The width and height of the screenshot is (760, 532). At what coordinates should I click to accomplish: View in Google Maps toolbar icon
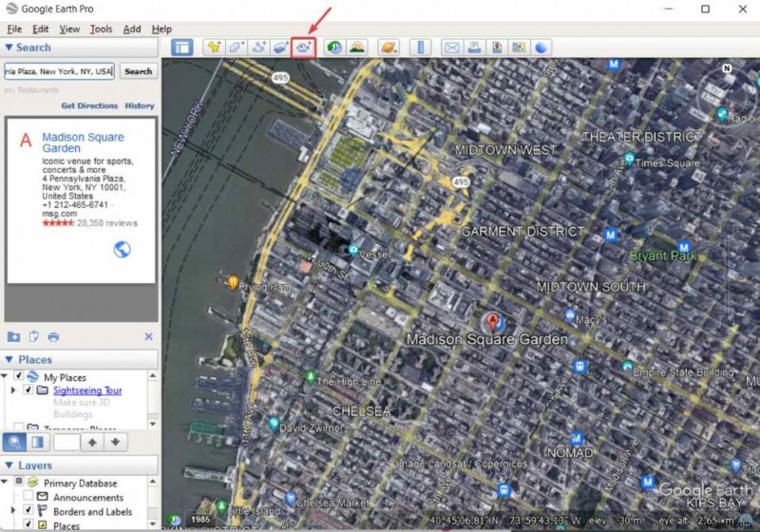point(519,47)
